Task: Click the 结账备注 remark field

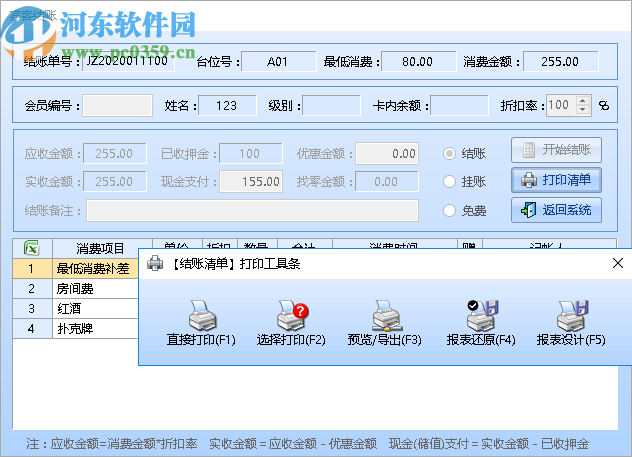Action: (x=252, y=210)
